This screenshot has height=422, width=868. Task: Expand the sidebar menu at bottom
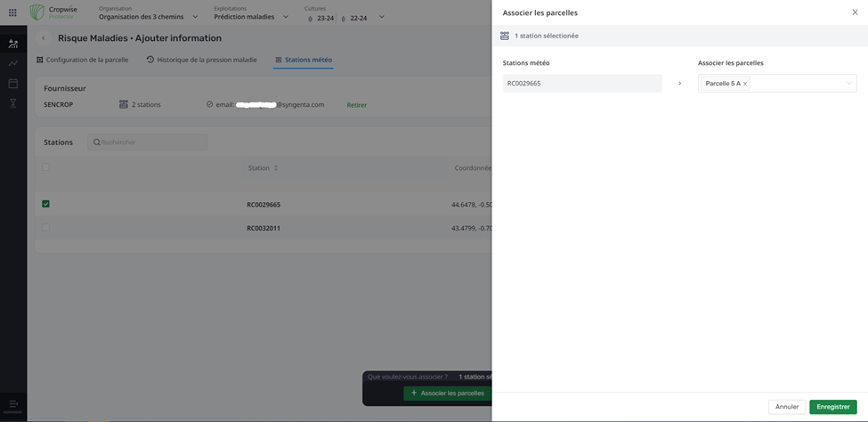coord(12,405)
